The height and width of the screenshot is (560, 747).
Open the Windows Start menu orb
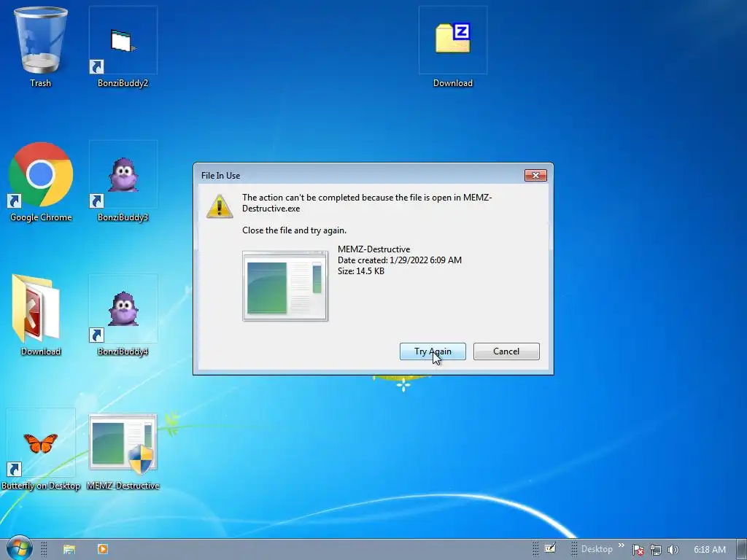click(x=19, y=548)
